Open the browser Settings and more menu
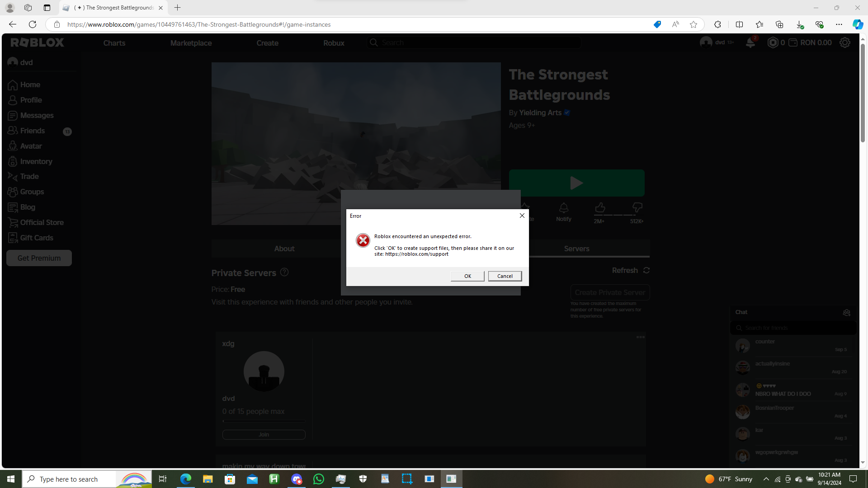The width and height of the screenshot is (868, 488). (839, 24)
